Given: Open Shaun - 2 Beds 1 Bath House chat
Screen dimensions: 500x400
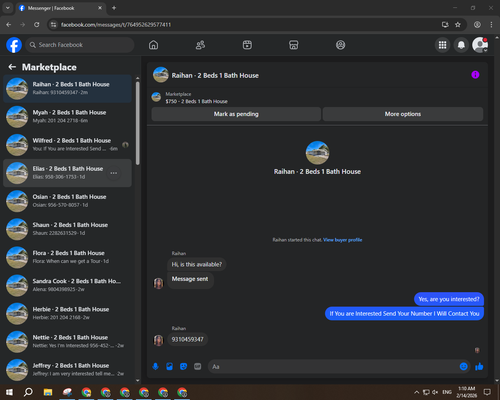Looking at the screenshot, I should click(x=68, y=229).
